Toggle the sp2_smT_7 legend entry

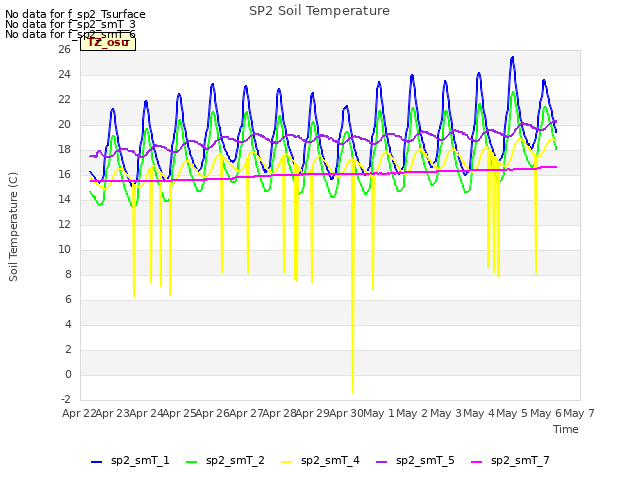click(x=510, y=461)
